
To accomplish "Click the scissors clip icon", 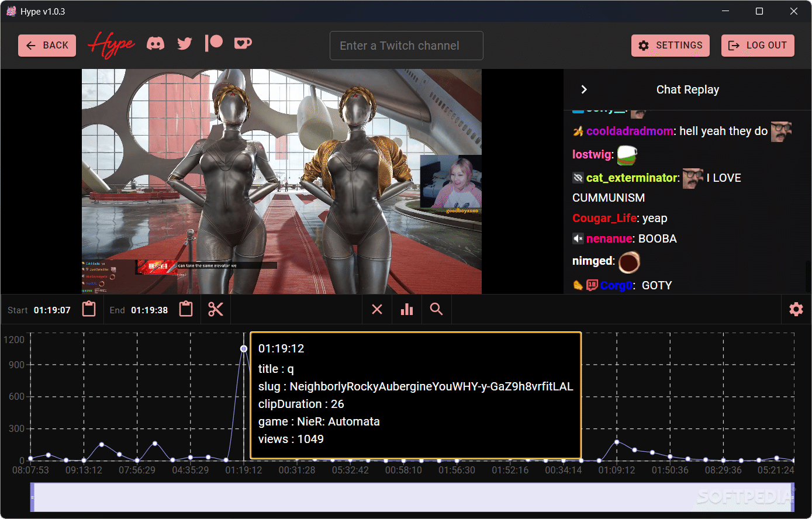I will pos(216,309).
